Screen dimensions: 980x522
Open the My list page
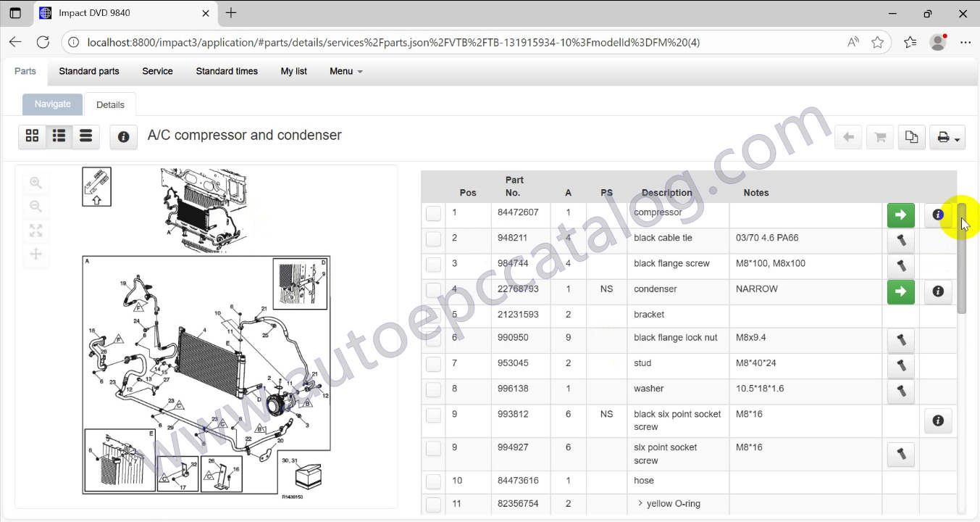point(293,71)
